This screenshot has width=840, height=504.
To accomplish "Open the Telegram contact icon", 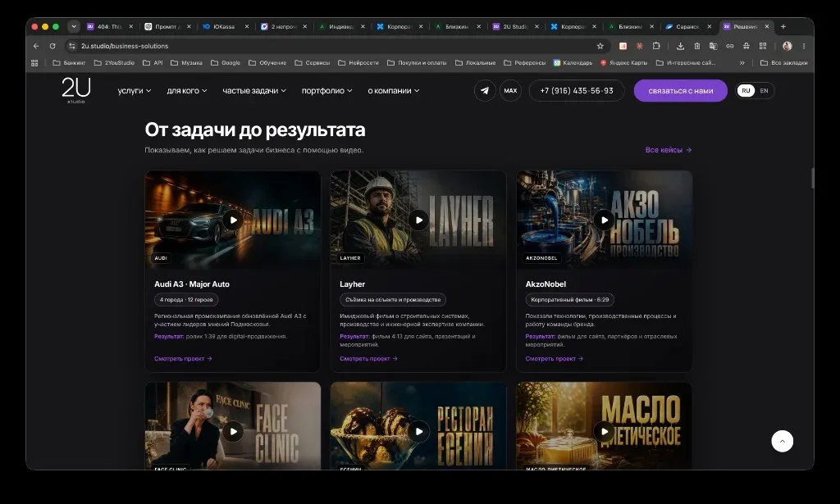I will (x=484, y=90).
